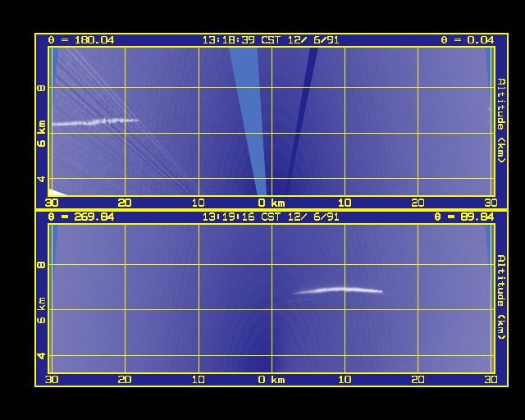Click the 0 km axis label in 13:19:16 panel

272,380
